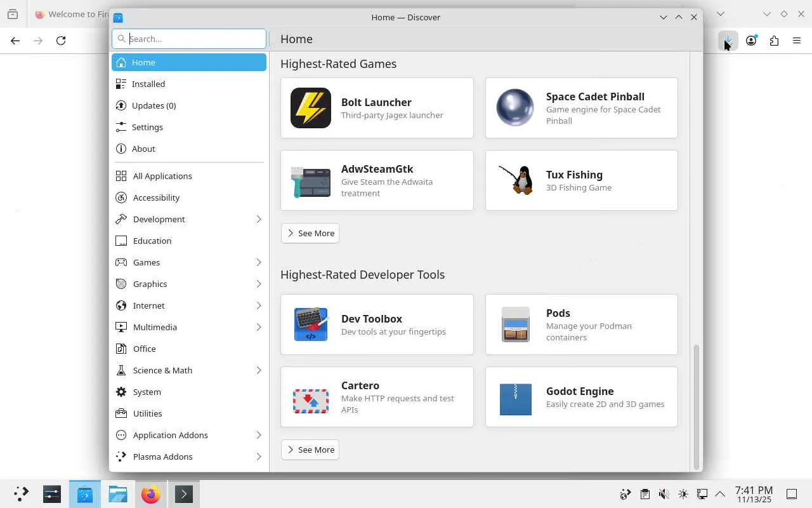Click the Godot Engine app icon
The height and width of the screenshot is (508, 812).
tap(515, 399)
